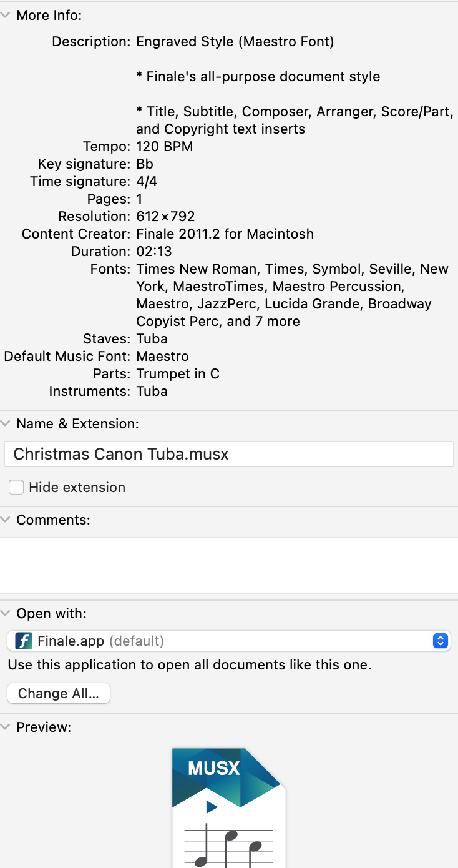
Task: Collapse the Open with section
Action: pos(6,614)
